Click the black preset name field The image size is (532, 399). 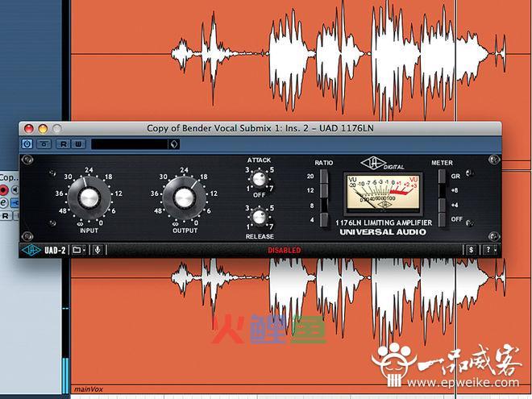tap(130, 144)
